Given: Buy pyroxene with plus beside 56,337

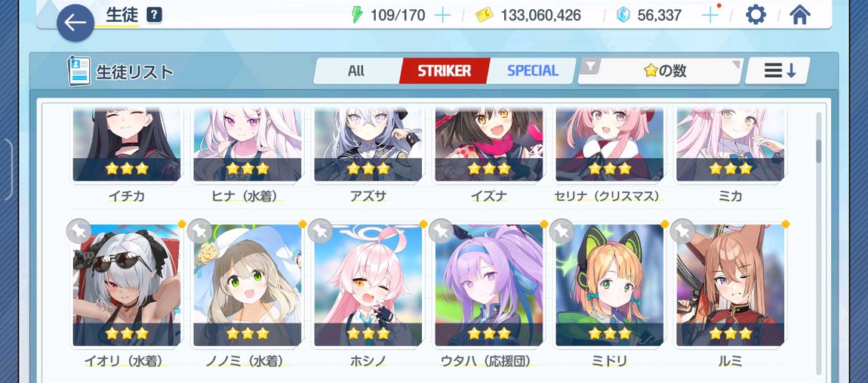Looking at the screenshot, I should pyautogui.click(x=710, y=15).
